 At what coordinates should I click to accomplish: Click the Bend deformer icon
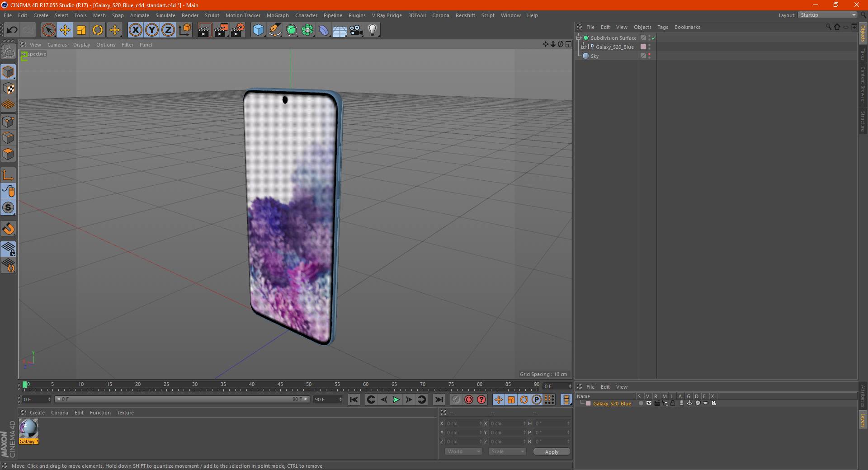[324, 30]
